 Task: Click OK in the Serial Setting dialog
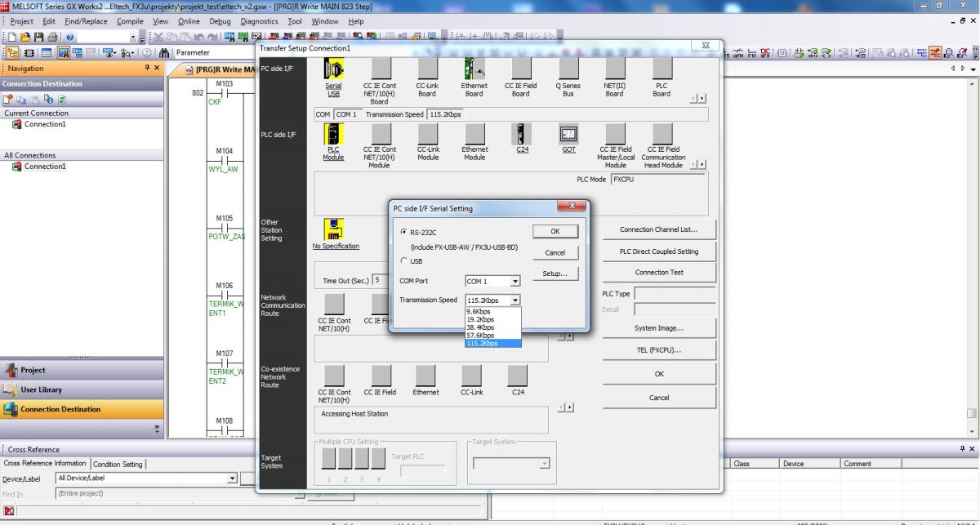[x=555, y=232]
